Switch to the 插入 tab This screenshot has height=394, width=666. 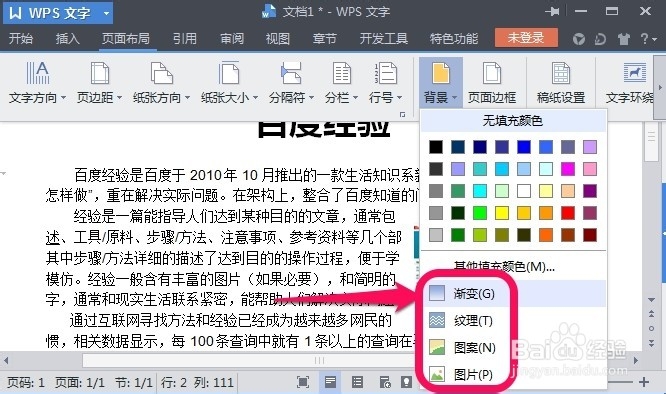click(x=68, y=39)
